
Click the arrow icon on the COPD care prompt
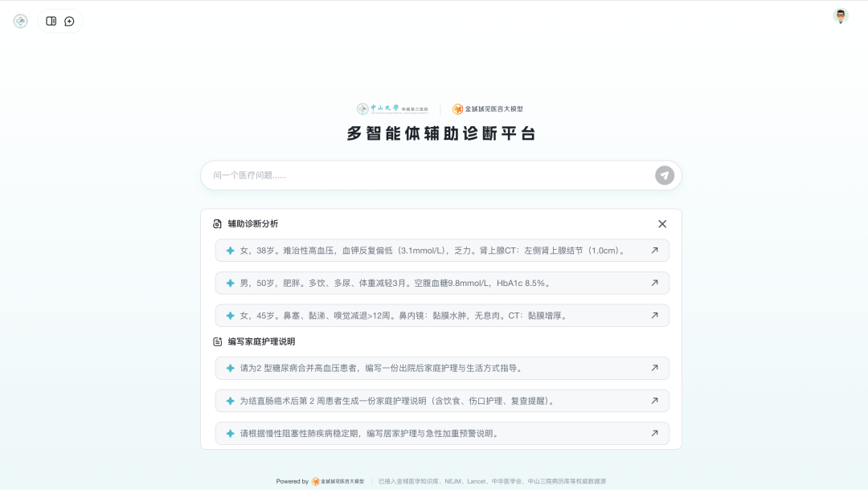[654, 433]
